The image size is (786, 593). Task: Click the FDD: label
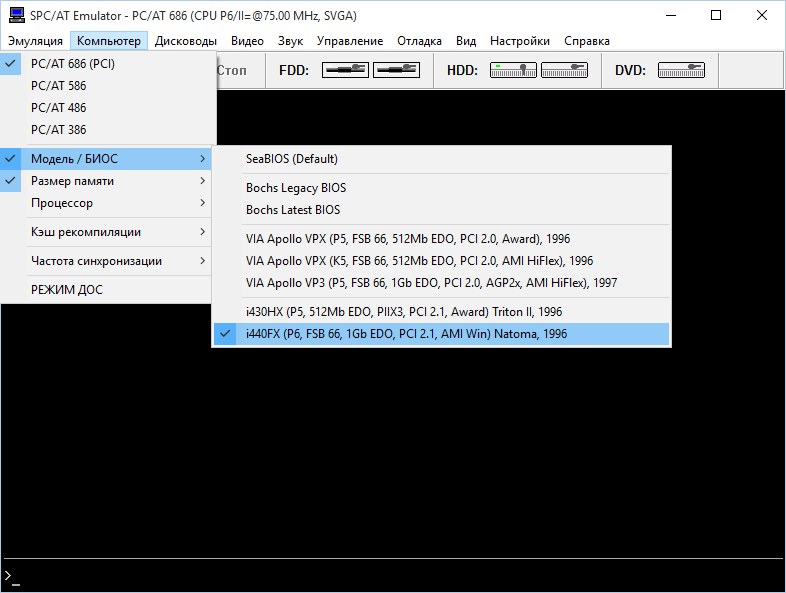click(x=294, y=70)
